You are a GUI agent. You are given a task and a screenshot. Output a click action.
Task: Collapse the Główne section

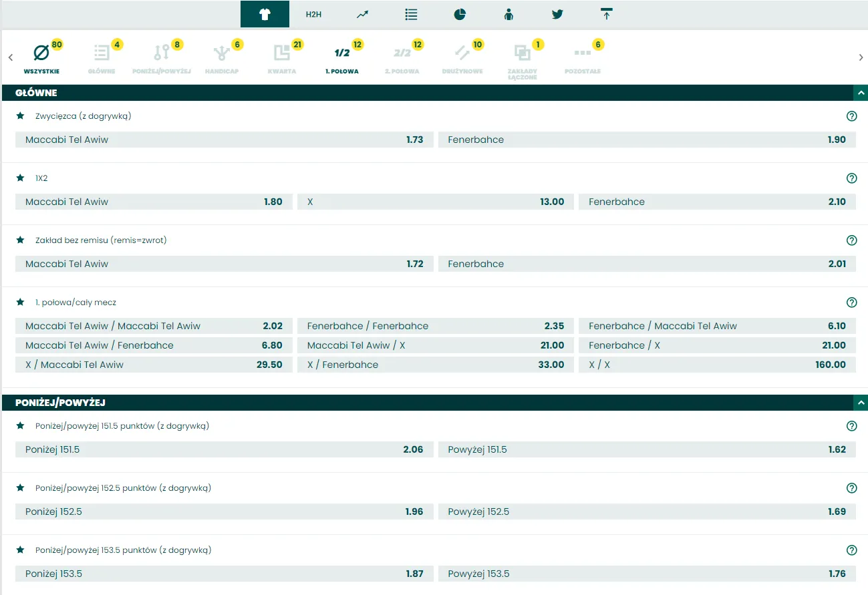point(861,93)
